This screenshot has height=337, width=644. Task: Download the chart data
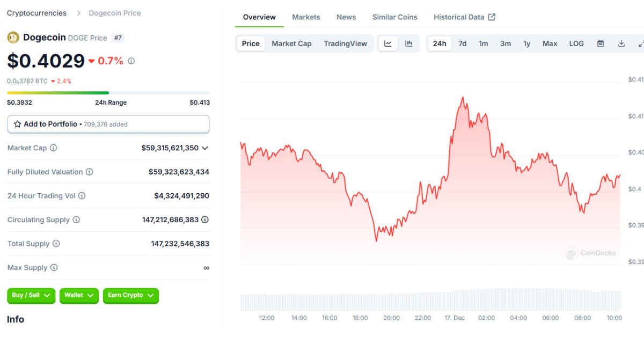click(x=621, y=43)
